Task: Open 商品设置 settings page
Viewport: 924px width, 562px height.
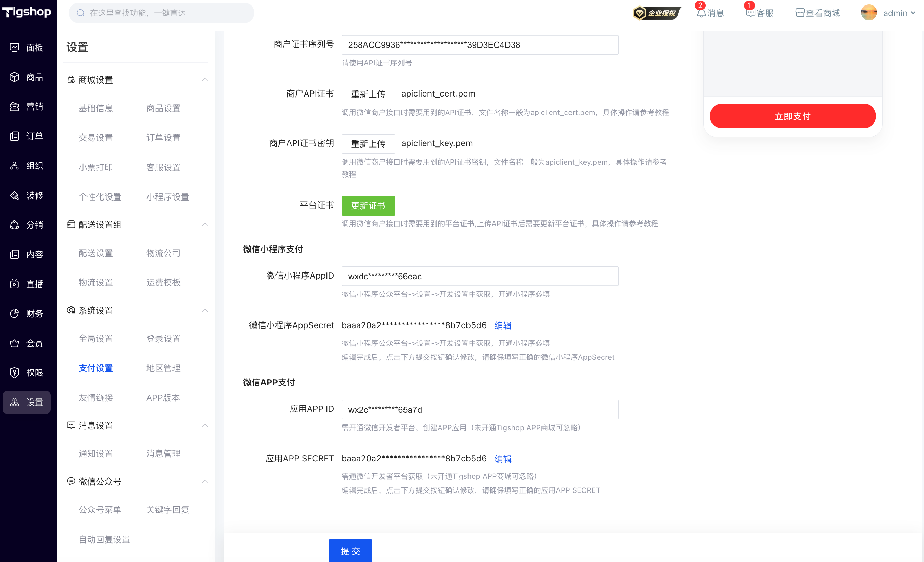Action: 164,108
